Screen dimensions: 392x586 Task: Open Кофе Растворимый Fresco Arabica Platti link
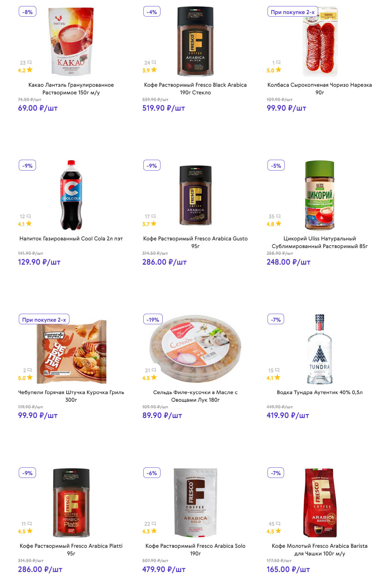pos(71,549)
